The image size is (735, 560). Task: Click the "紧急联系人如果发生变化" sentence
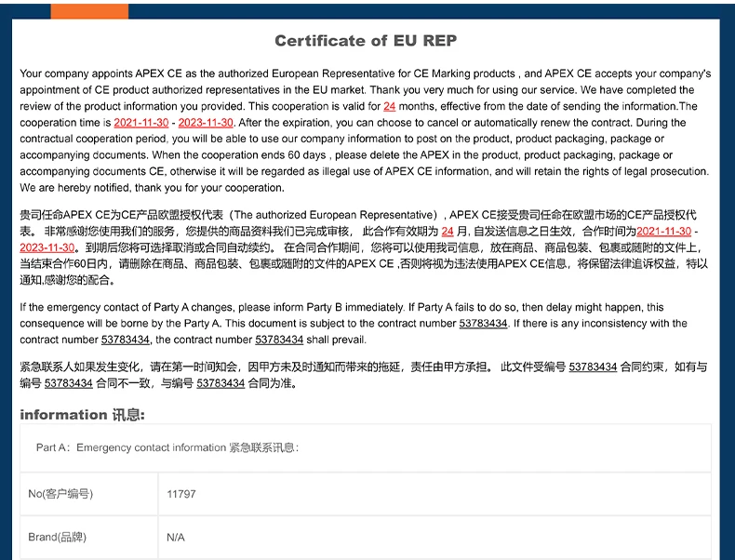point(257,367)
